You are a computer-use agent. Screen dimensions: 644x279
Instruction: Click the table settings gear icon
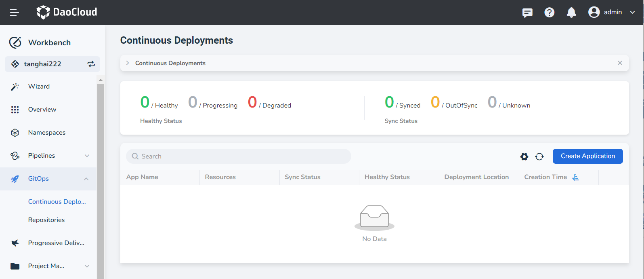pos(524,156)
